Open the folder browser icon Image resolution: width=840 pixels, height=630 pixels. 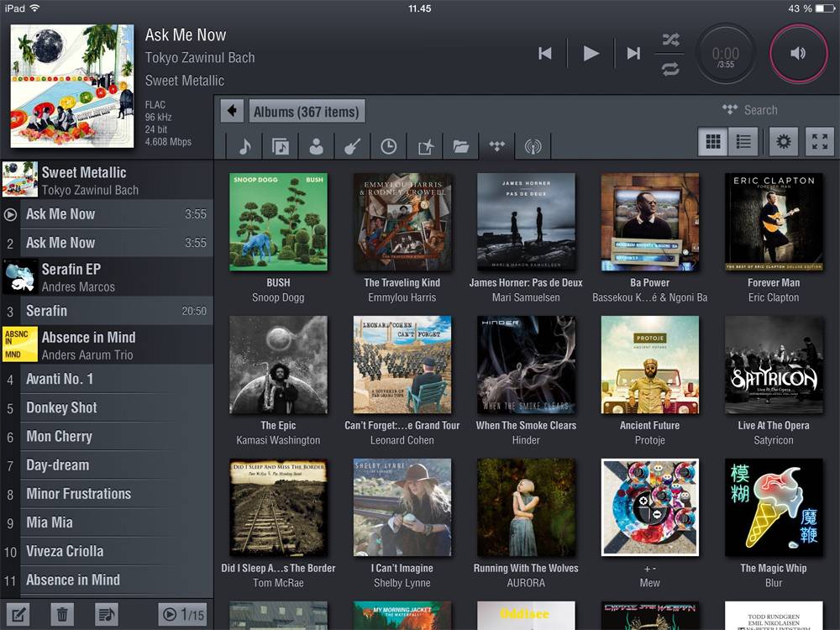(x=460, y=145)
